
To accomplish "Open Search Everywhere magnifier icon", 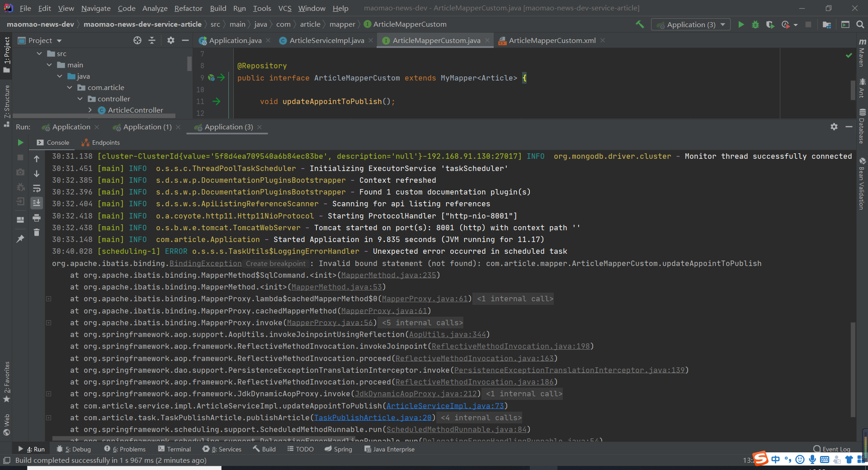I will pos(860,24).
